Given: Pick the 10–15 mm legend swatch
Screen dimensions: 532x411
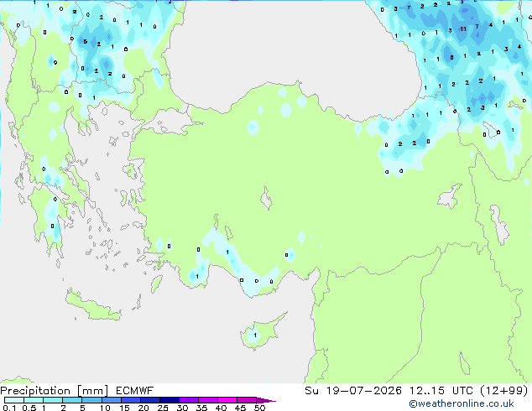Looking at the screenshot, I should click(x=112, y=400).
